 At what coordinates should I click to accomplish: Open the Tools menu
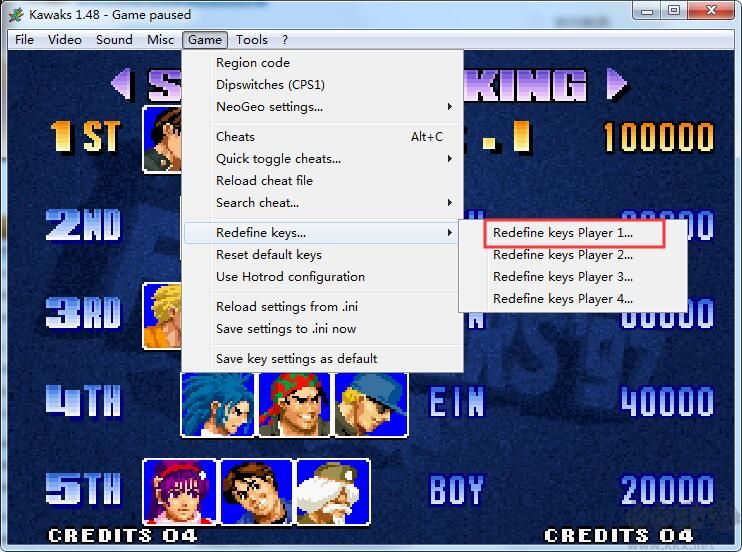(252, 40)
